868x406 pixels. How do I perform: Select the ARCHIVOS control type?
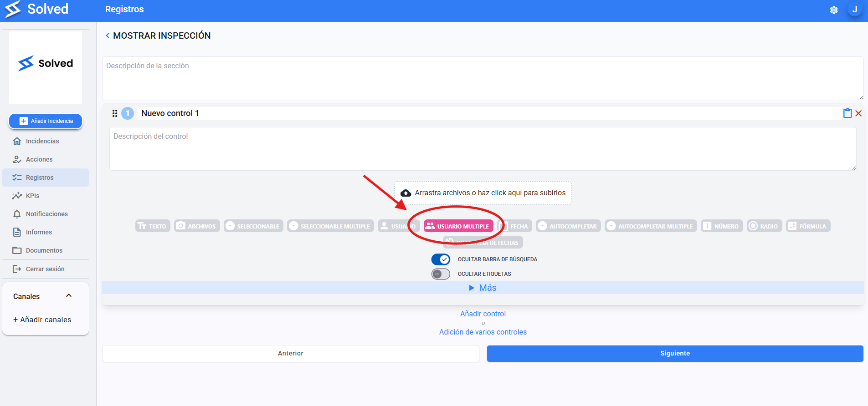click(x=197, y=226)
